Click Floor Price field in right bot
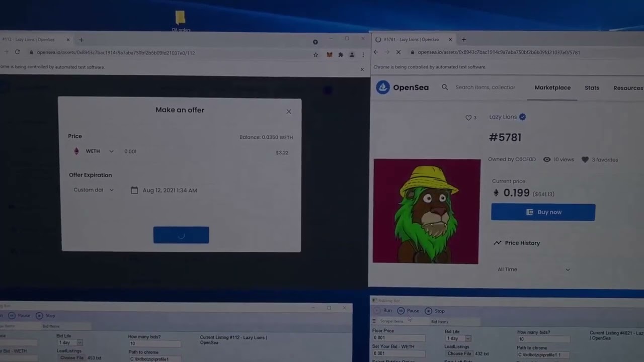644x362 pixels. tap(398, 338)
